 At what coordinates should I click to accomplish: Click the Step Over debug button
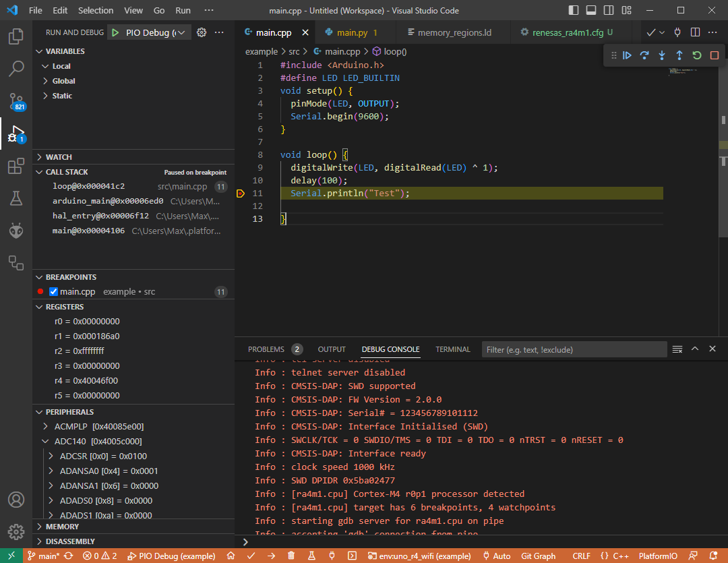644,55
